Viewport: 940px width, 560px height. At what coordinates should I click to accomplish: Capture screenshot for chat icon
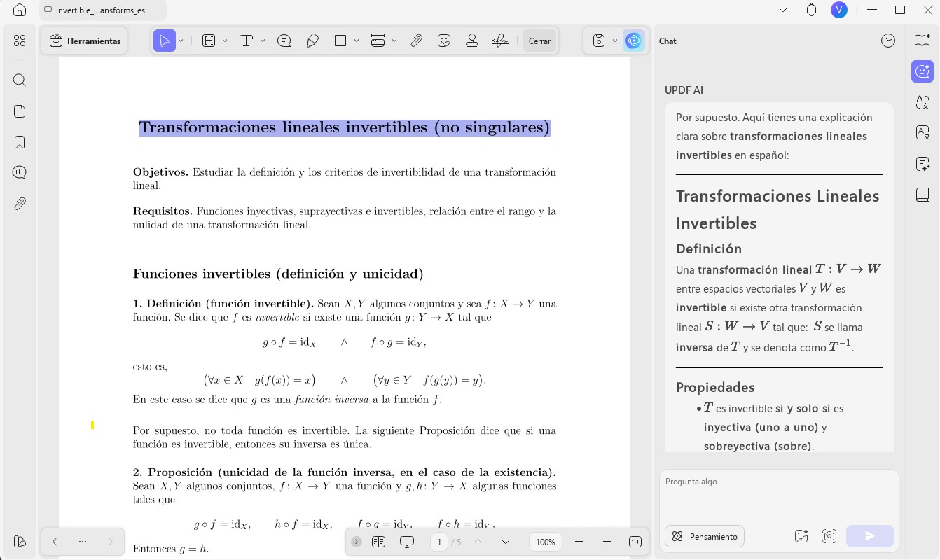coord(829,536)
